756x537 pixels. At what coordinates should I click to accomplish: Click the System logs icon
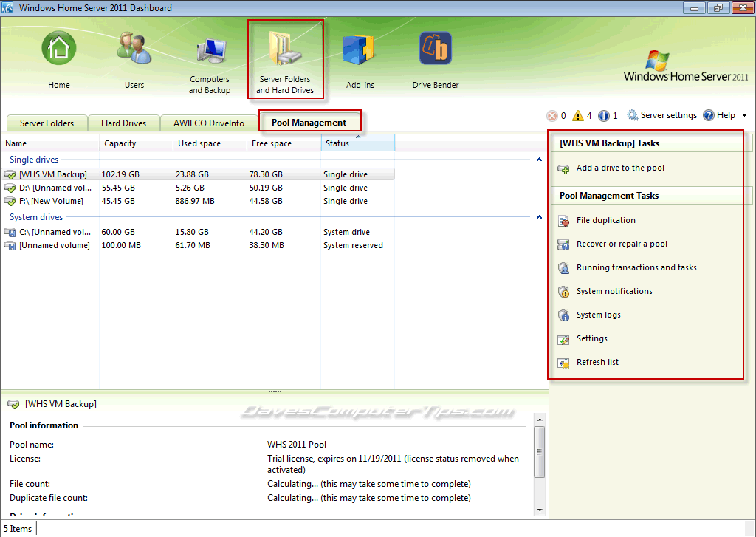(563, 315)
